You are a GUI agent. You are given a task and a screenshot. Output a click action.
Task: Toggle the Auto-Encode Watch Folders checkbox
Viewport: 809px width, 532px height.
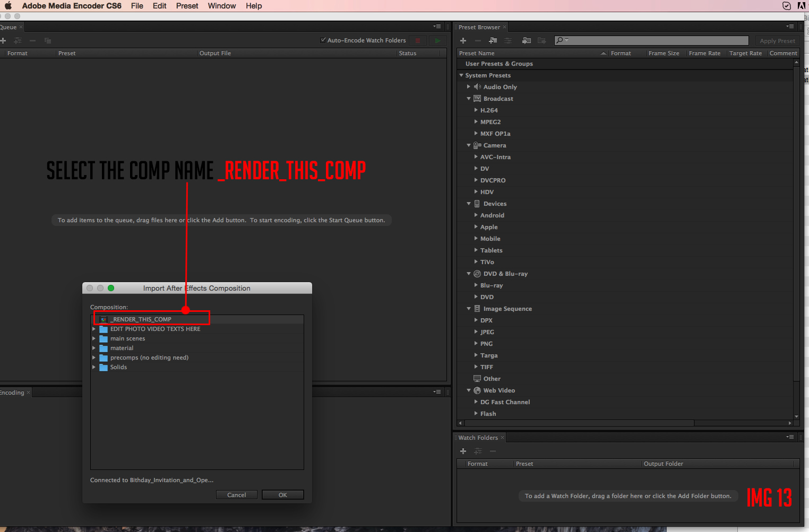323,40
